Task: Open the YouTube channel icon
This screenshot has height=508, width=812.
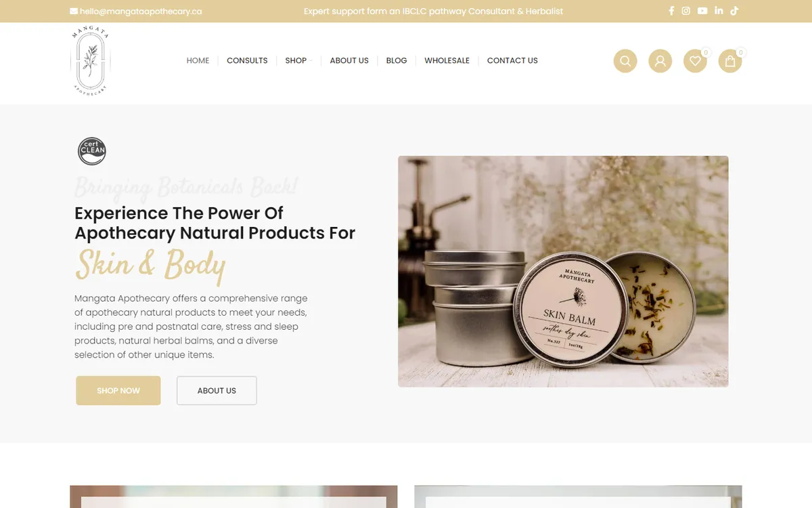Action: point(702,11)
